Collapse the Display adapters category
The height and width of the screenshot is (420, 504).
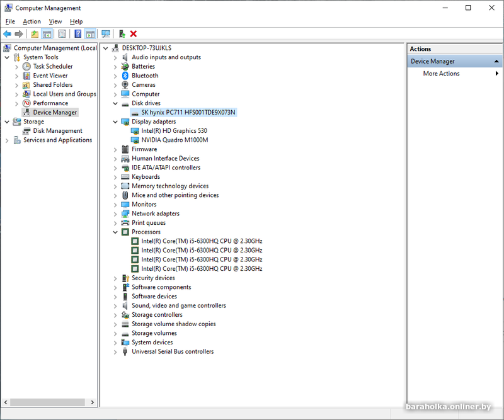[x=115, y=122]
